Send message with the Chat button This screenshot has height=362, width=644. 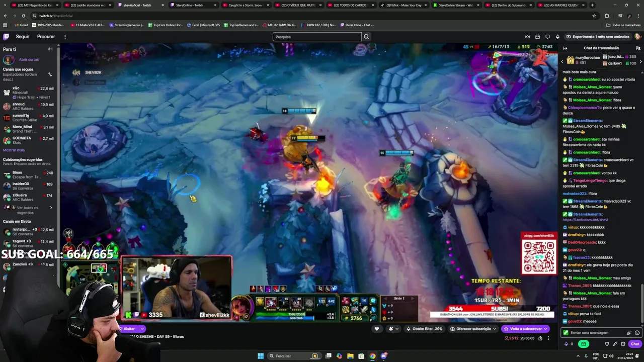click(635, 344)
